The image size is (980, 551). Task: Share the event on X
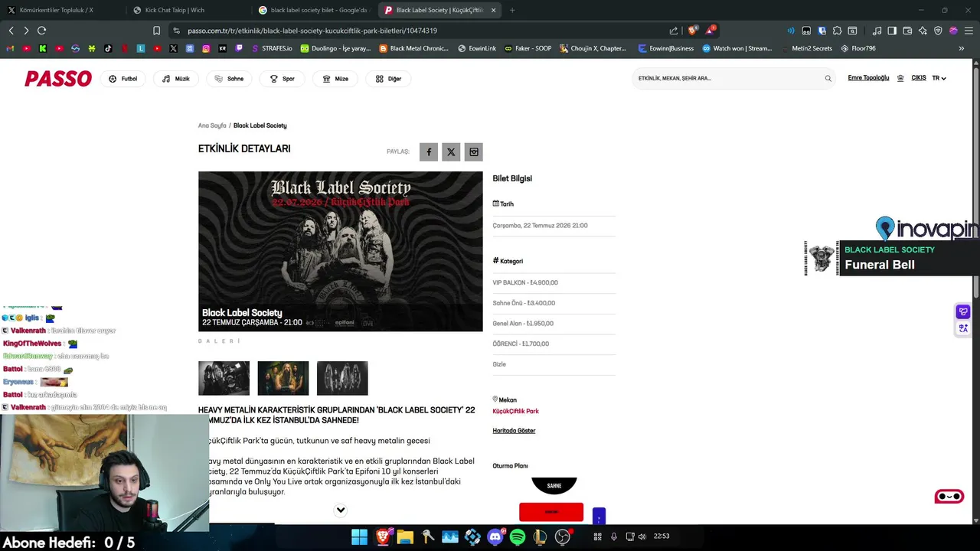451,152
